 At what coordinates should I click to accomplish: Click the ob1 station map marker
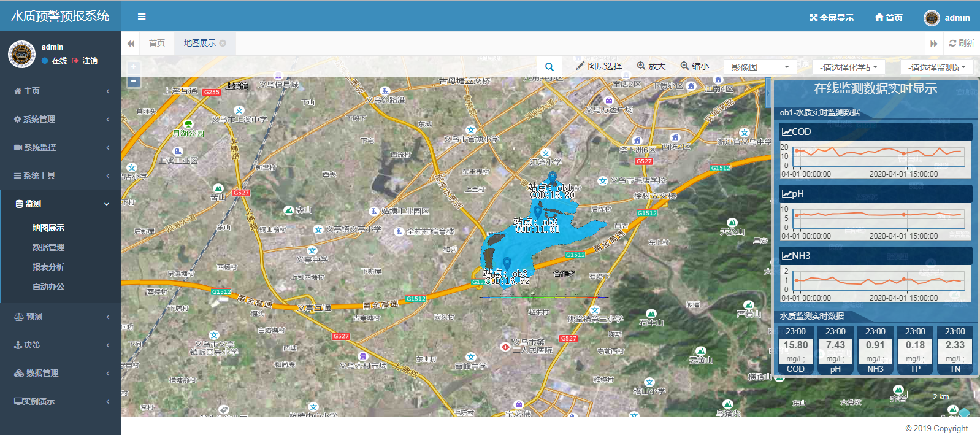point(553,178)
